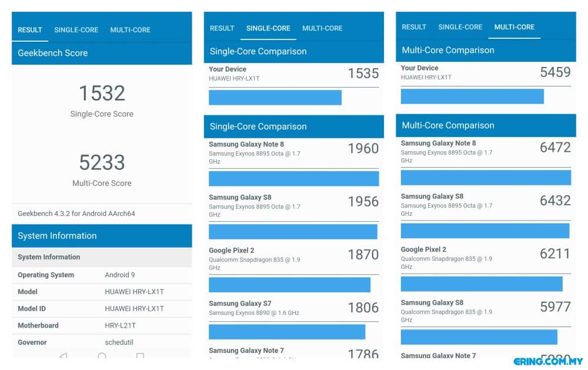The image size is (588, 370).
Task: Click the Galaxy S8 5977 score bar
Action: coord(479,337)
